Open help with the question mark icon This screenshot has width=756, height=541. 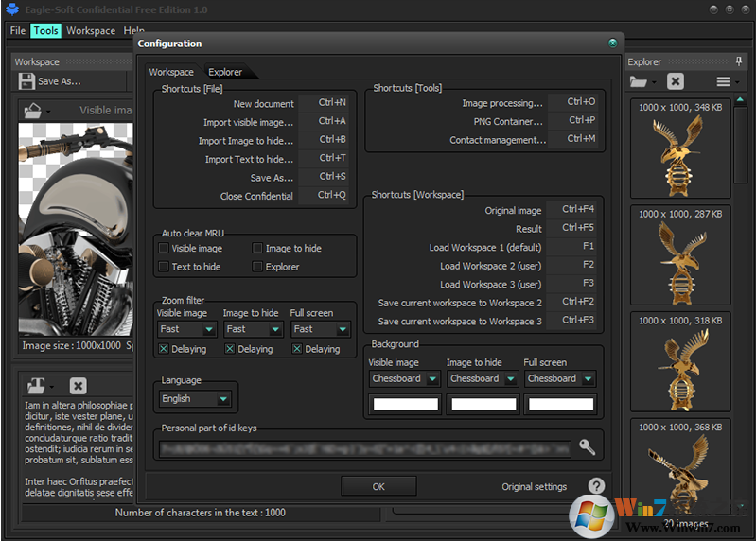pos(596,486)
